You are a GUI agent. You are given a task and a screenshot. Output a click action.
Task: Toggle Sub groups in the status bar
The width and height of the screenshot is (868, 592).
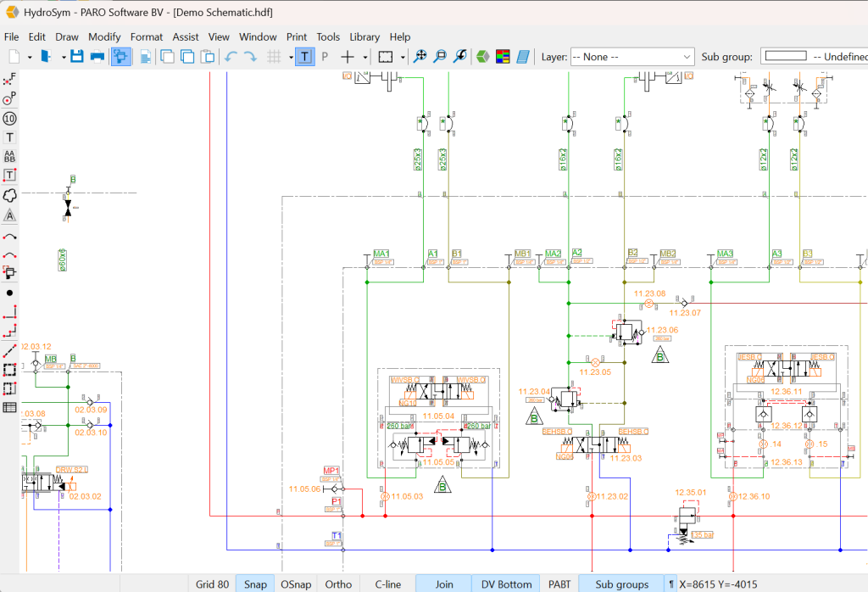coord(622,584)
